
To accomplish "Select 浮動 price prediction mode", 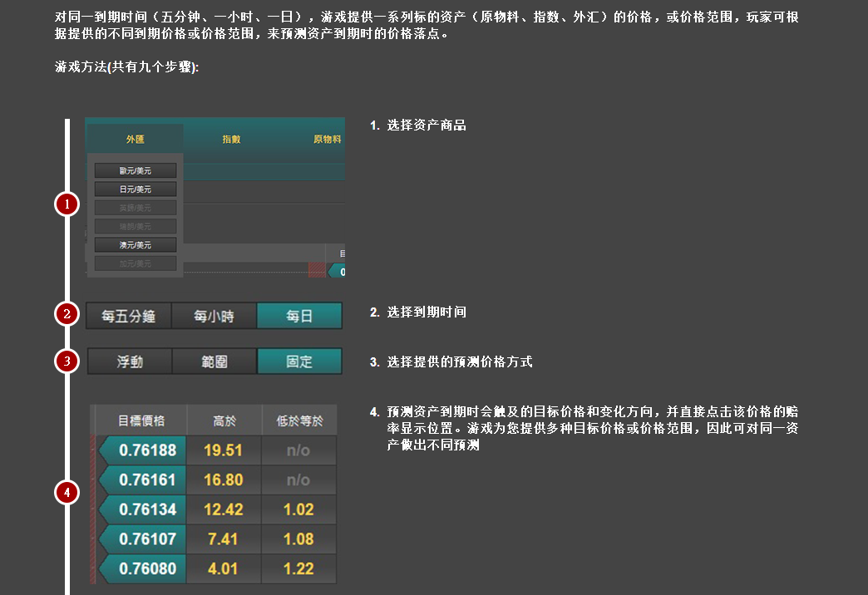I will [130, 361].
